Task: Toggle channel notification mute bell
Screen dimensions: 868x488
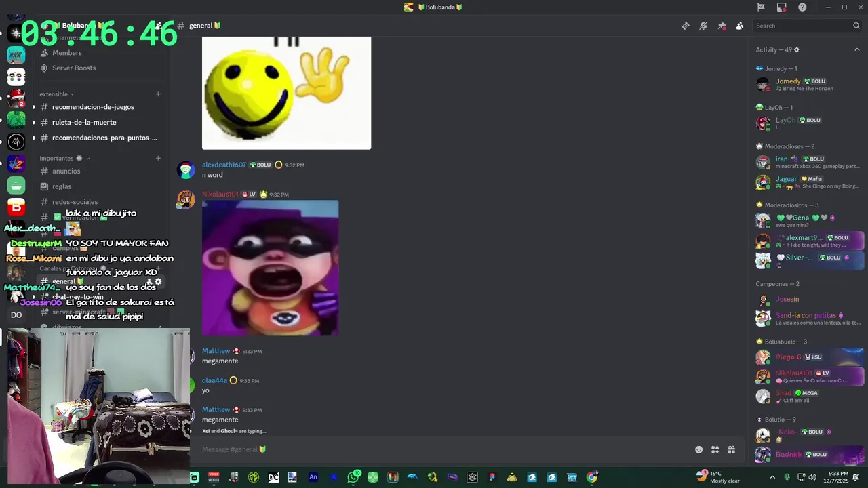Action: click(x=703, y=26)
